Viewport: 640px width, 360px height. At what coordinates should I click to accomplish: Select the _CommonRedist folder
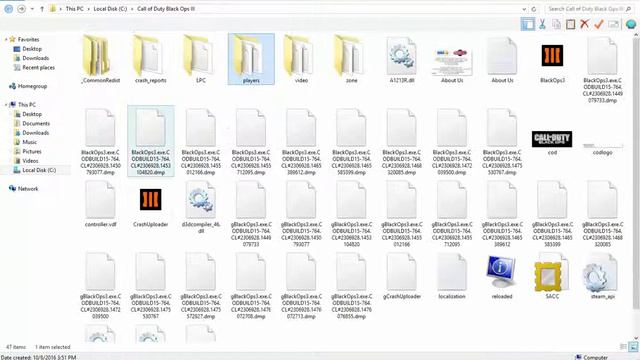[x=100, y=60]
